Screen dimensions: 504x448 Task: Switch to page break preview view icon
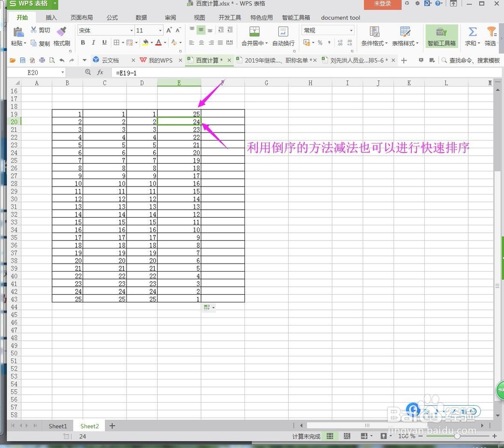347,436
